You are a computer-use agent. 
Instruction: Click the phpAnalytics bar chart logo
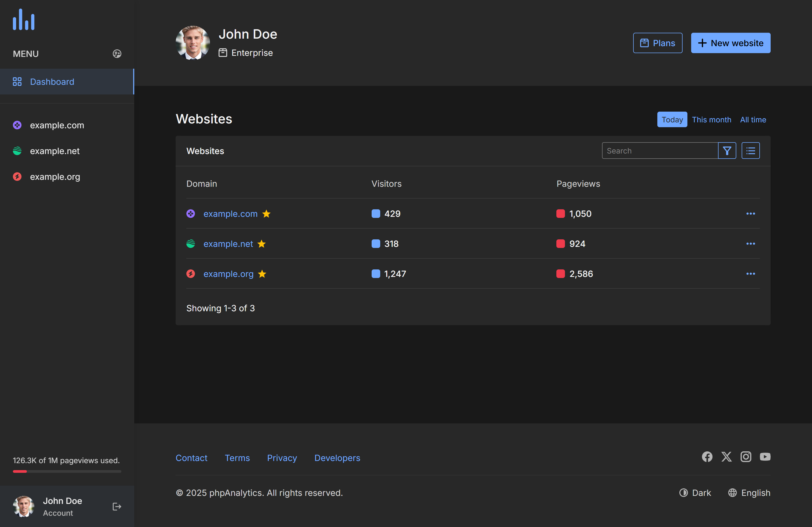pyautogui.click(x=24, y=20)
